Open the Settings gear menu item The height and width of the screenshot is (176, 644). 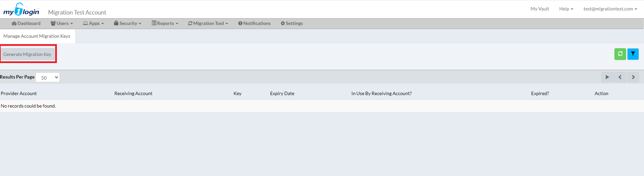pyautogui.click(x=292, y=23)
